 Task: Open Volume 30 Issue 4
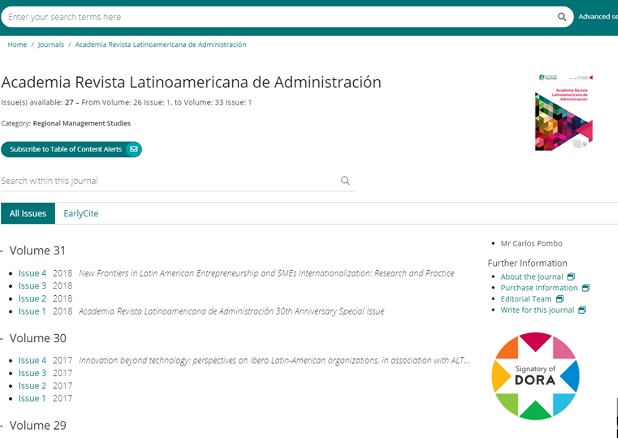point(32,360)
